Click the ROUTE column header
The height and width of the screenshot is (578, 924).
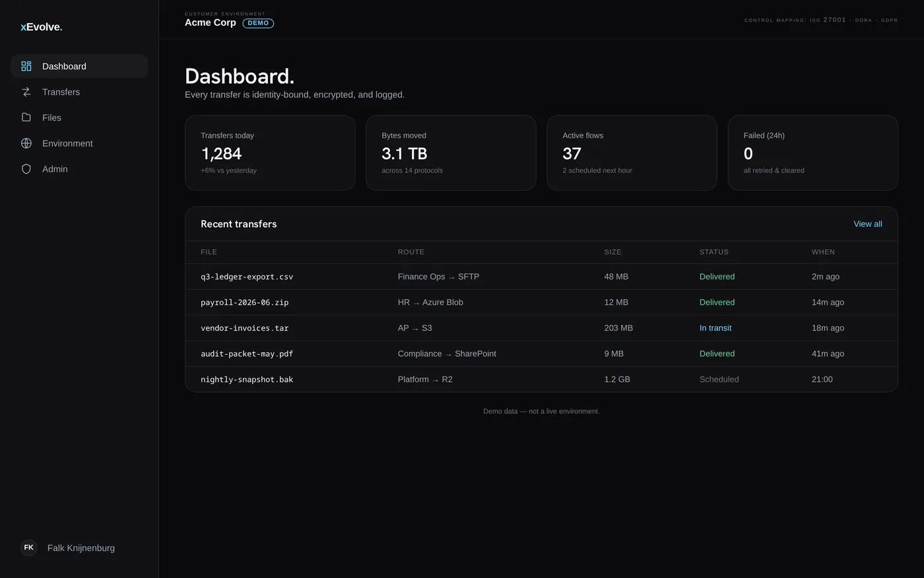(411, 252)
